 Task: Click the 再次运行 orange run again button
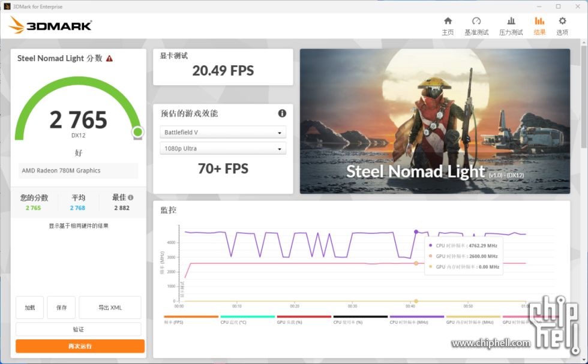[80, 346]
